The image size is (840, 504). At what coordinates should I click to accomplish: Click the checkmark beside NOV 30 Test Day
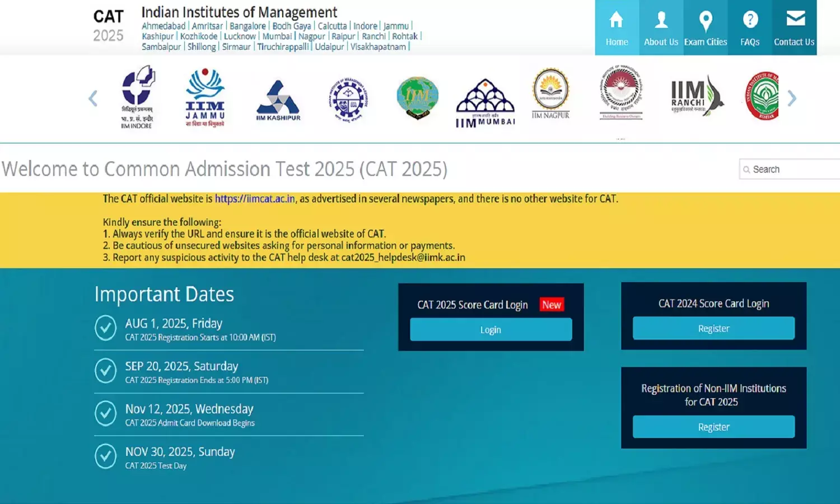(x=106, y=456)
